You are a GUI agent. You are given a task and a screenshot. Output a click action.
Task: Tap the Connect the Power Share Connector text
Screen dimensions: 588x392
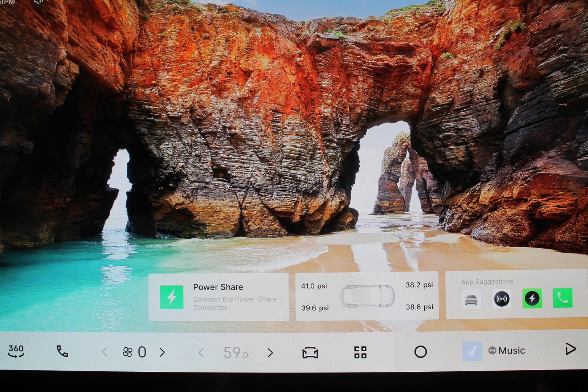(235, 303)
